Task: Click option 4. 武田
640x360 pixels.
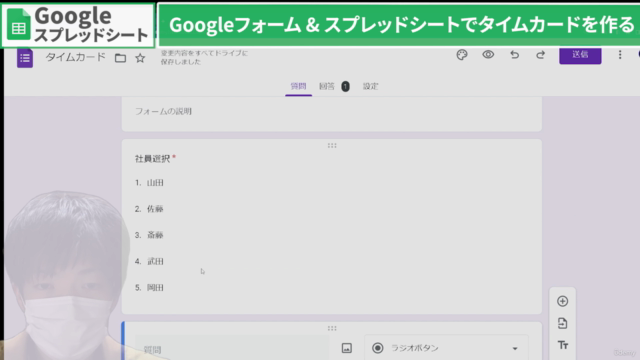Action: click(x=149, y=261)
